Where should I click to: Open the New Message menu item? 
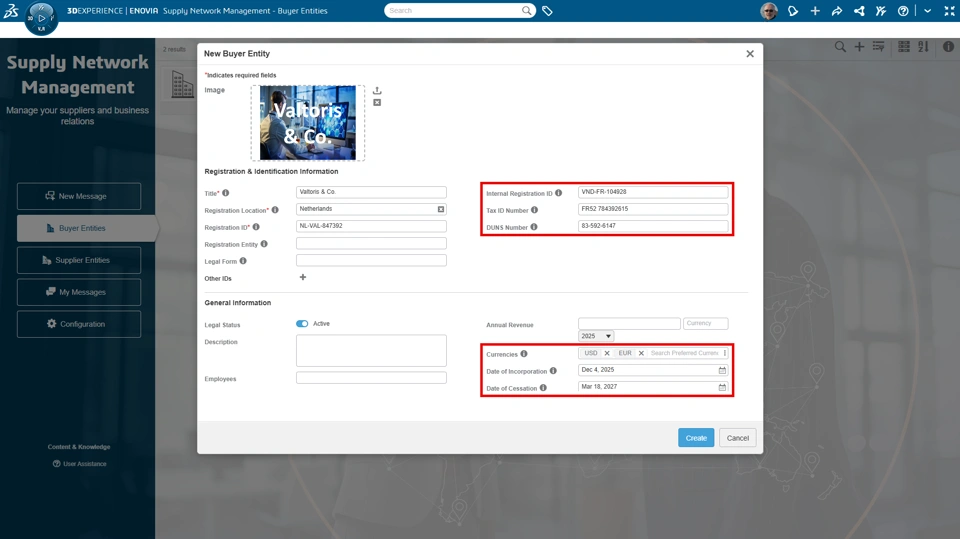coord(79,196)
